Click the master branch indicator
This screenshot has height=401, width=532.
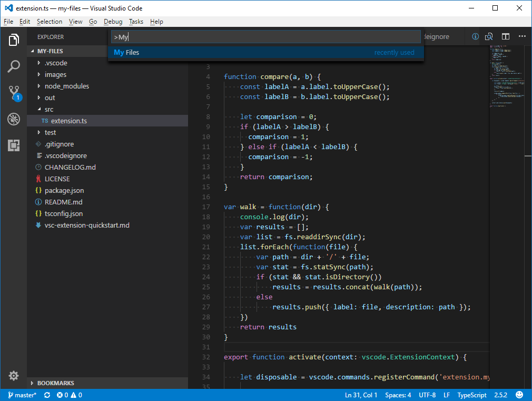click(x=22, y=395)
